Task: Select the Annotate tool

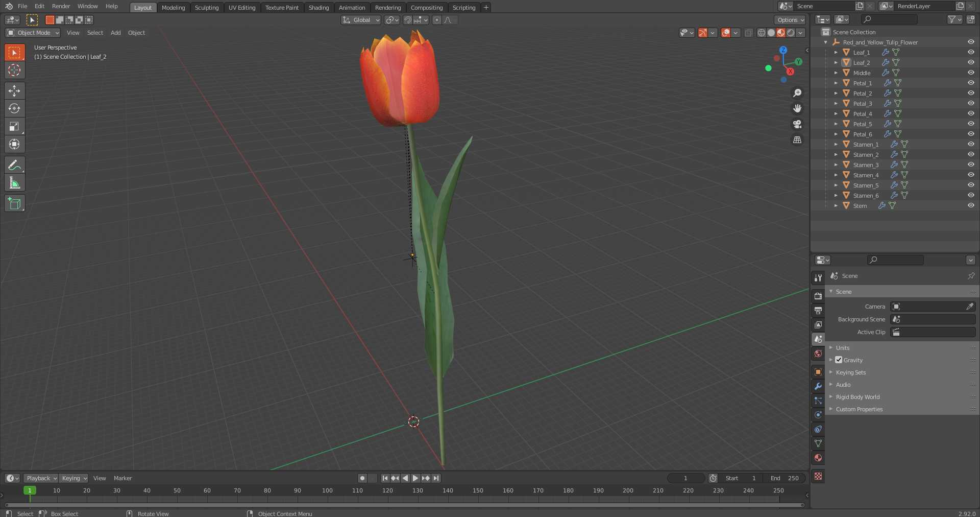Action: pos(14,165)
